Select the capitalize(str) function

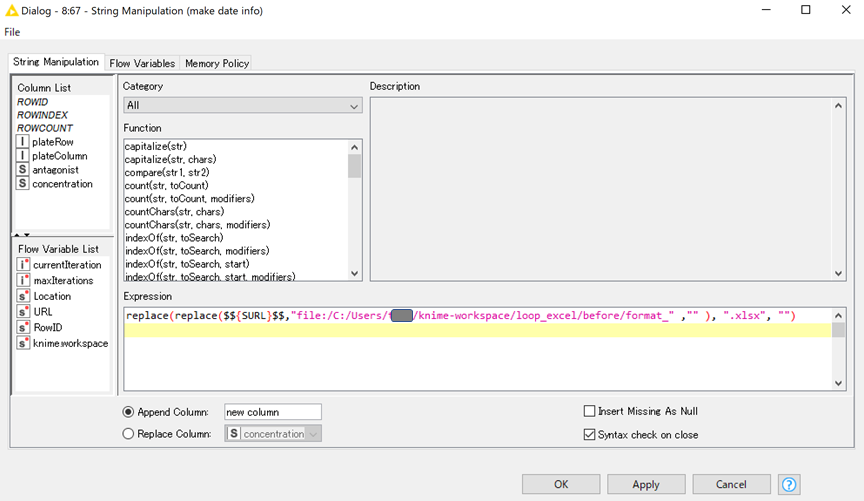pos(156,146)
